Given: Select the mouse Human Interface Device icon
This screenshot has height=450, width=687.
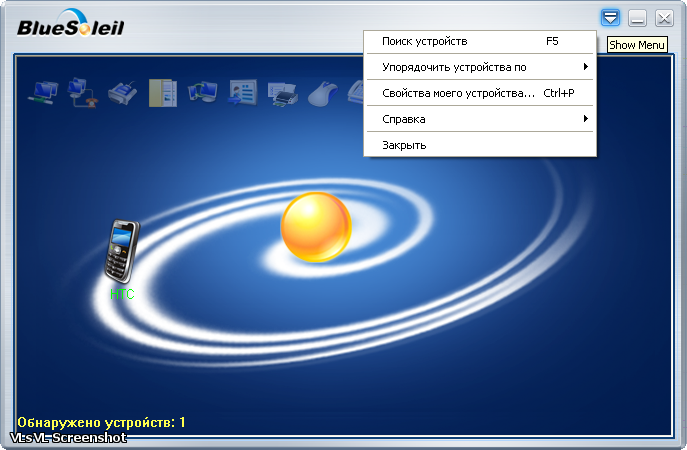Looking at the screenshot, I should coord(323,93).
